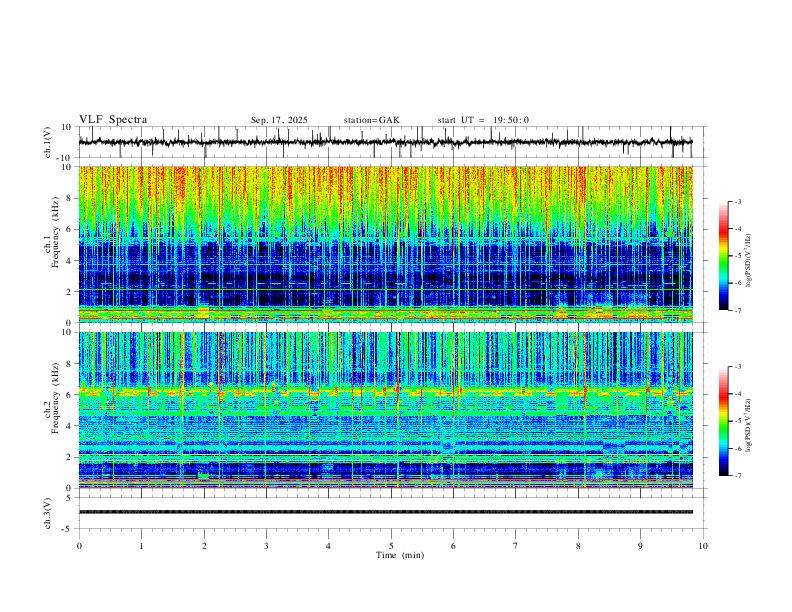Click inside the ch.1 spectrogram panel
Viewport: 792px width, 612px height.
(385, 244)
